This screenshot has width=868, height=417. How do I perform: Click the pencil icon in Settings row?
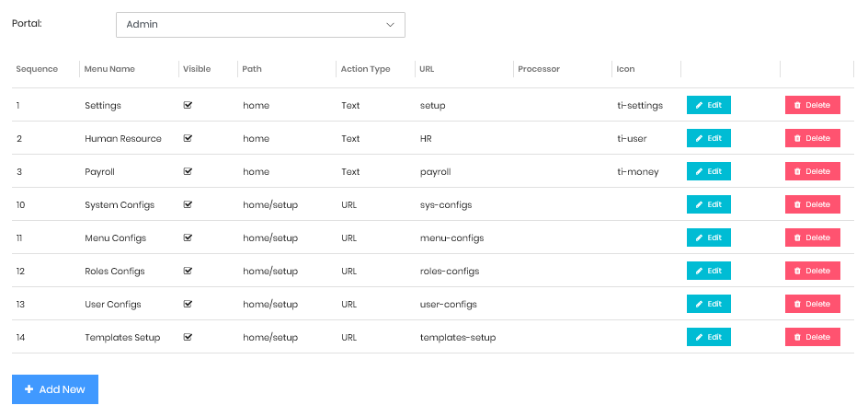coord(699,105)
